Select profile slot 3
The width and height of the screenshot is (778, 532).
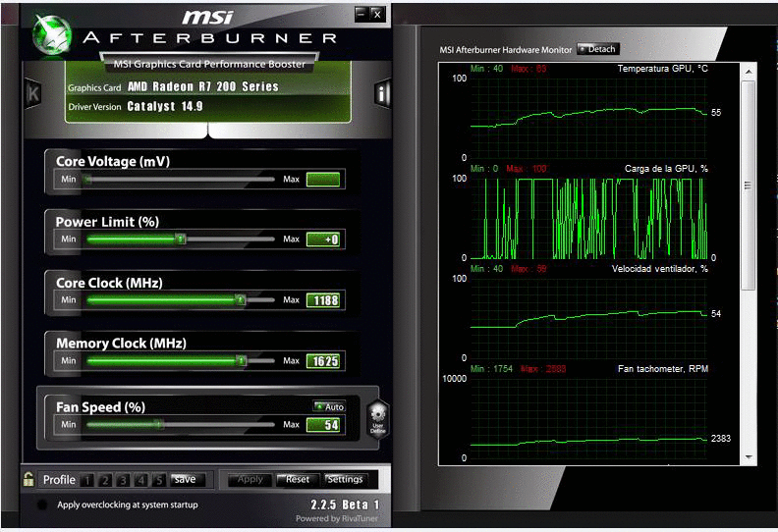pos(123,480)
